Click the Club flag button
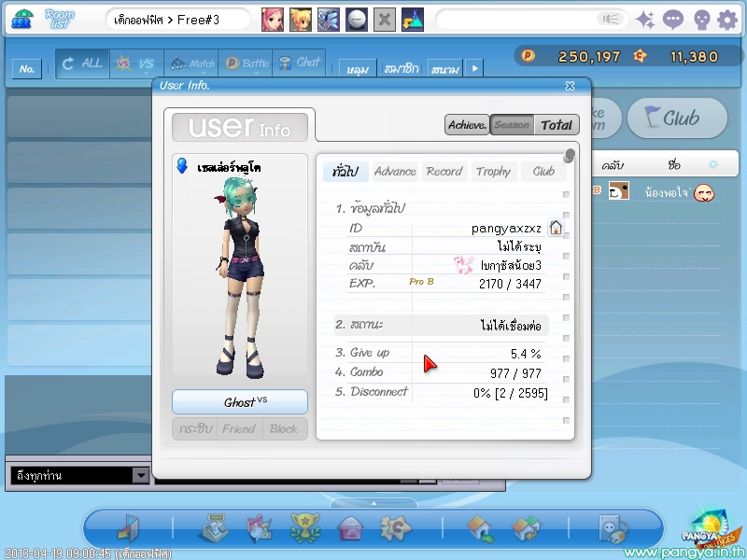This screenshot has height=560, width=747. [x=677, y=118]
